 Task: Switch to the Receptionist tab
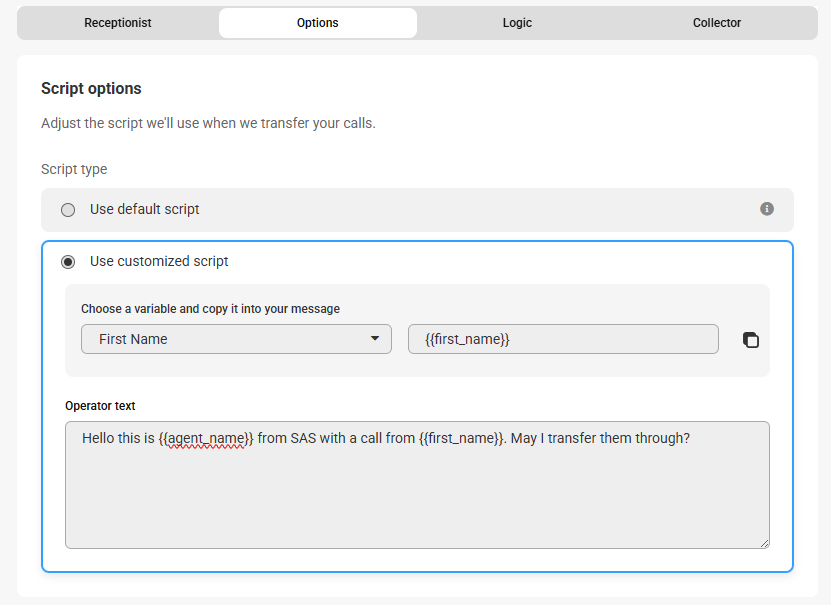point(118,23)
